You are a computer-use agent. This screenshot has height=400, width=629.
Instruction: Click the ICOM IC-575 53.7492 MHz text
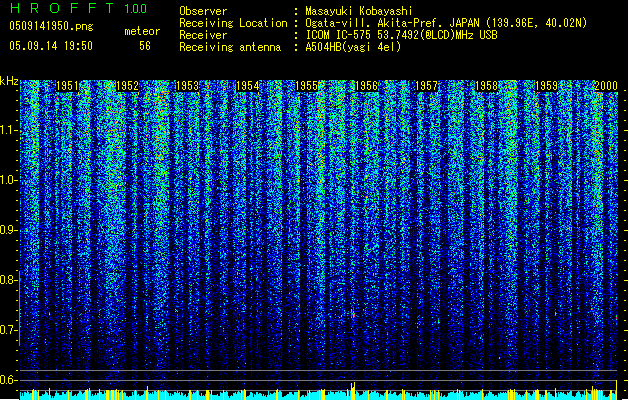click(401, 35)
